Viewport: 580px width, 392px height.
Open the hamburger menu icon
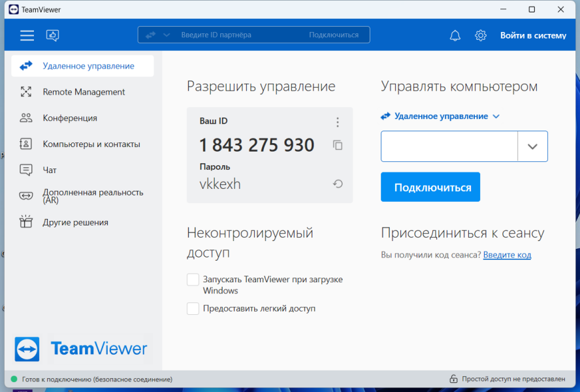(x=27, y=35)
